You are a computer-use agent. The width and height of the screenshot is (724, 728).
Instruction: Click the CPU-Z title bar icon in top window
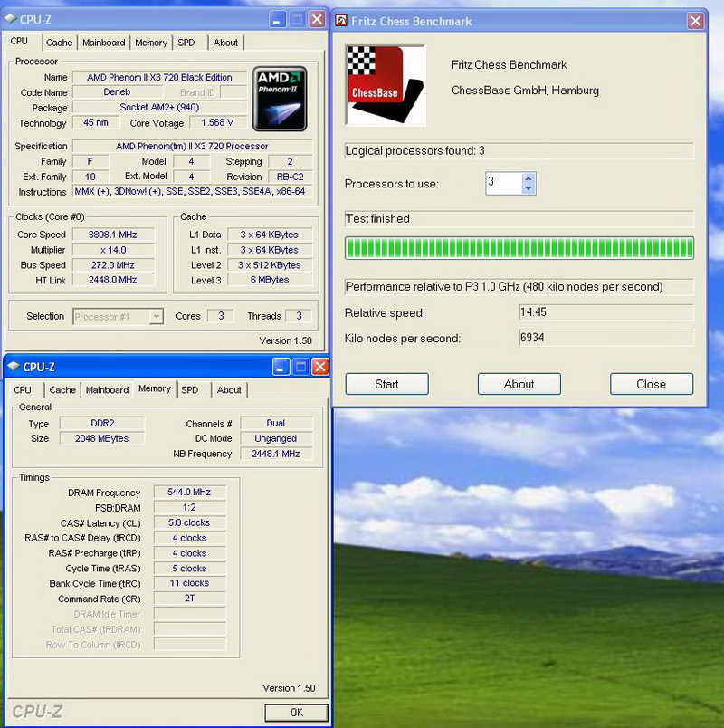(10, 19)
